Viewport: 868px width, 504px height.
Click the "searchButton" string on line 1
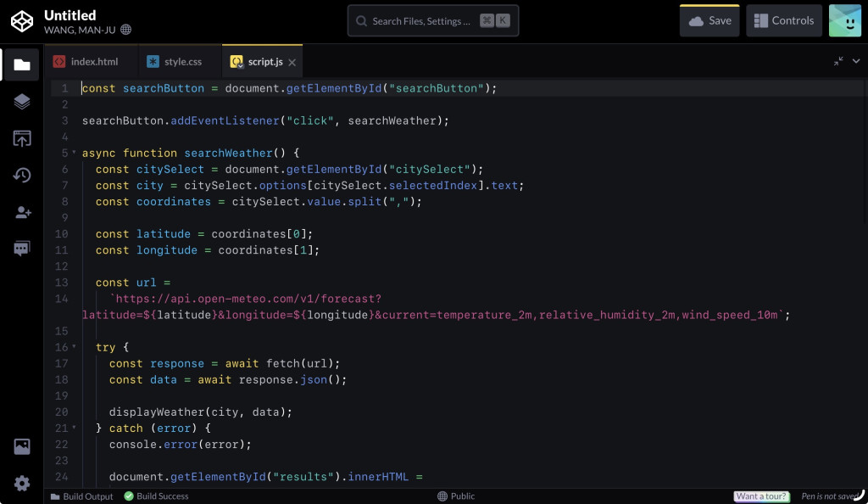point(437,88)
